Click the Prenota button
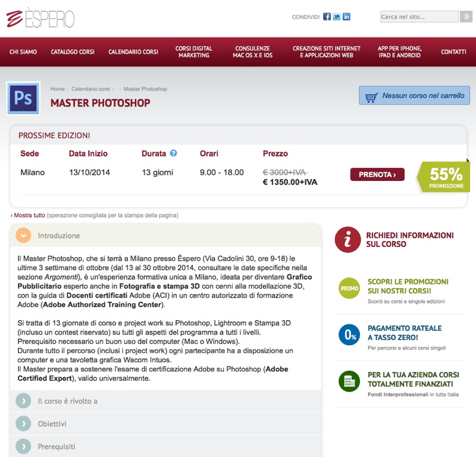Image resolution: width=476 pixels, height=457 pixels. click(377, 174)
